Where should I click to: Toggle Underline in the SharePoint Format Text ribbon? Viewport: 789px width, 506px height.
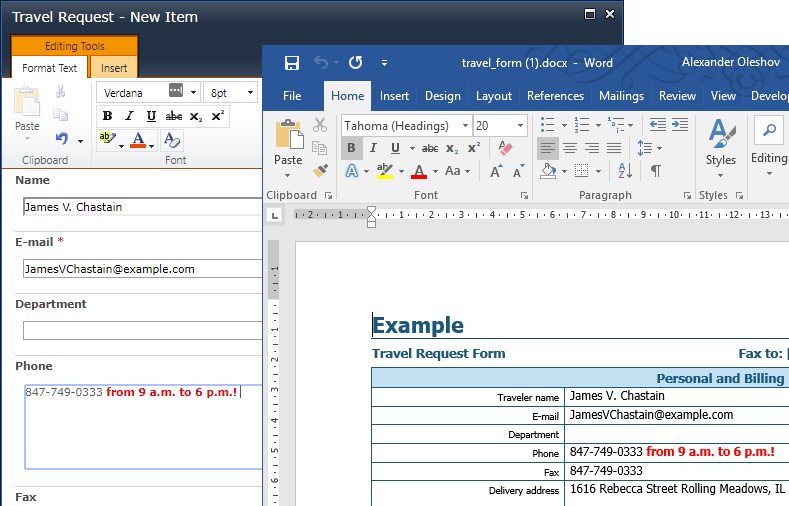[x=151, y=116]
